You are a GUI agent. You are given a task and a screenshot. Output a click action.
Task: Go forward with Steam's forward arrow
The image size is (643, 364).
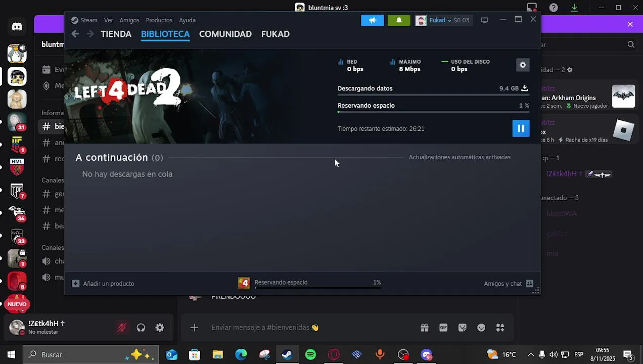[x=90, y=34]
